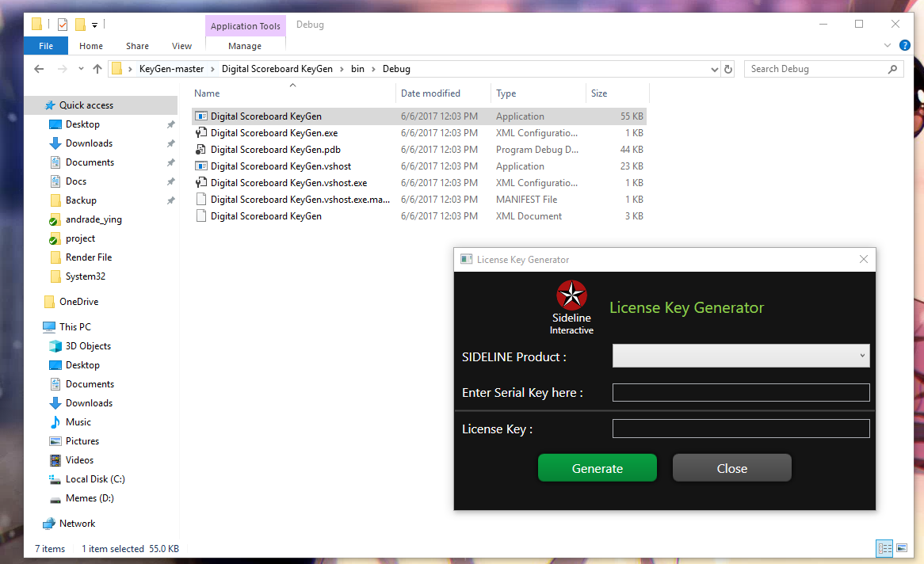Switch to Details view layout icon
The height and width of the screenshot is (564, 924).
(884, 548)
